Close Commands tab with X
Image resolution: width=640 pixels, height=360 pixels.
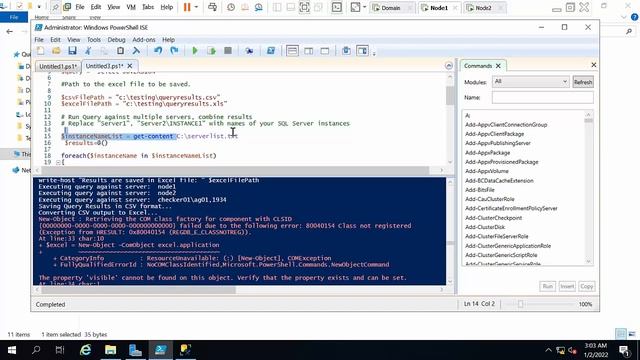point(498,66)
